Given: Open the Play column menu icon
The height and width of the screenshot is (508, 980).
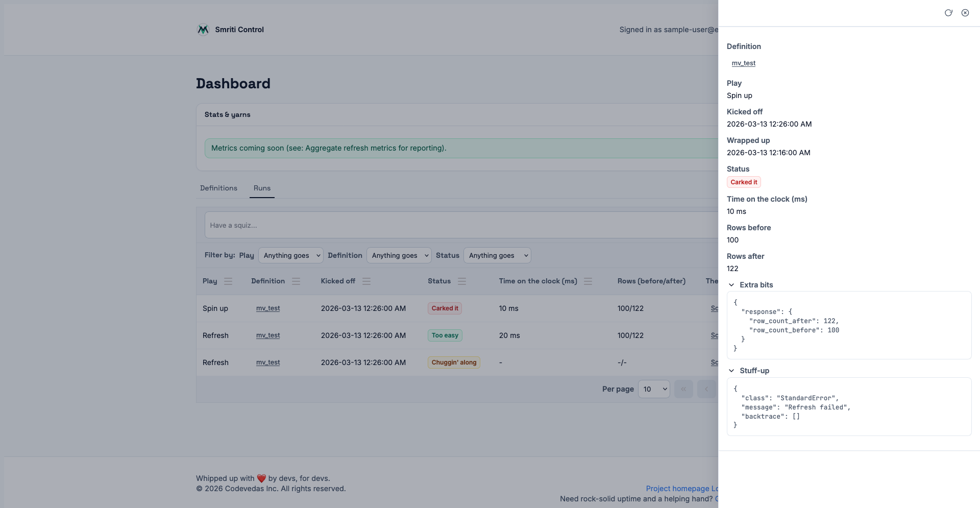Looking at the screenshot, I should pos(228,281).
